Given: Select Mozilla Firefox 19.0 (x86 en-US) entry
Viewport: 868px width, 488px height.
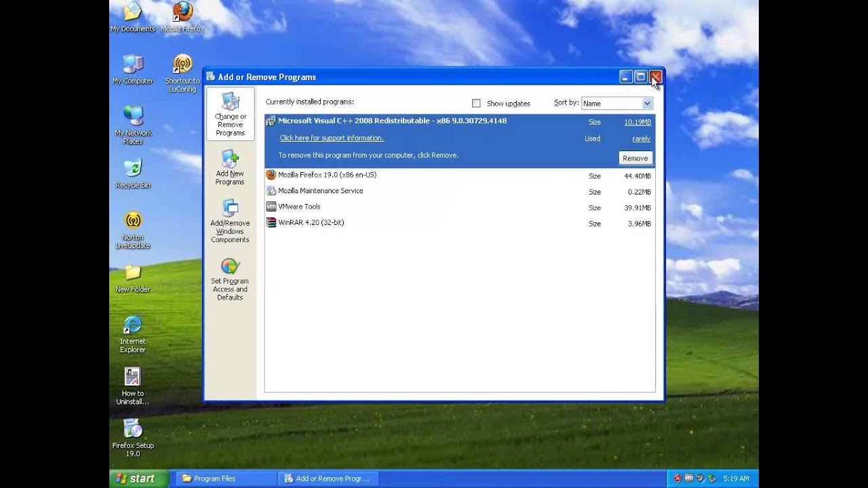Looking at the screenshot, I should pyautogui.click(x=460, y=175).
